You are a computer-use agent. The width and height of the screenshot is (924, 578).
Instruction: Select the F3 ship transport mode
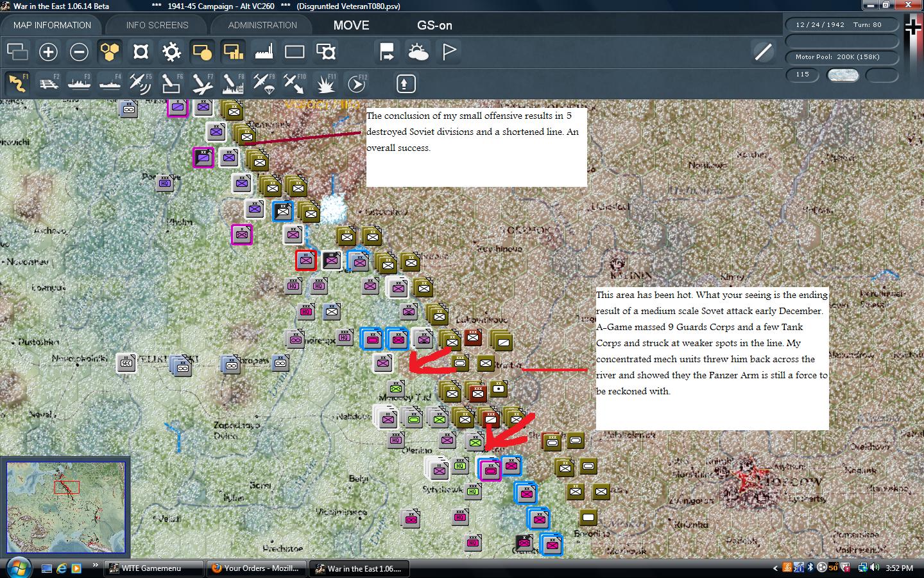[79, 83]
